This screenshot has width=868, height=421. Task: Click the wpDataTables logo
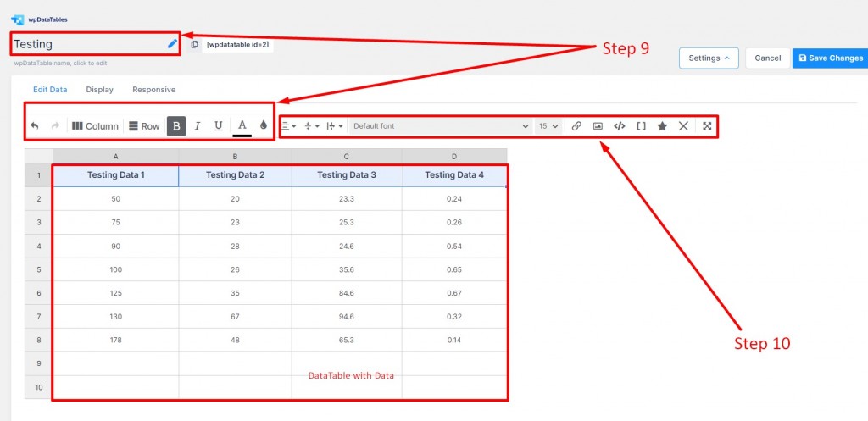pos(39,19)
